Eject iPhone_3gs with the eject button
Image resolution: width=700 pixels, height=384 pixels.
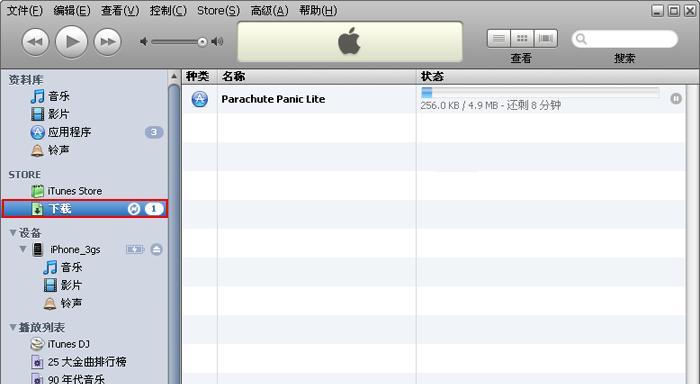(156, 250)
